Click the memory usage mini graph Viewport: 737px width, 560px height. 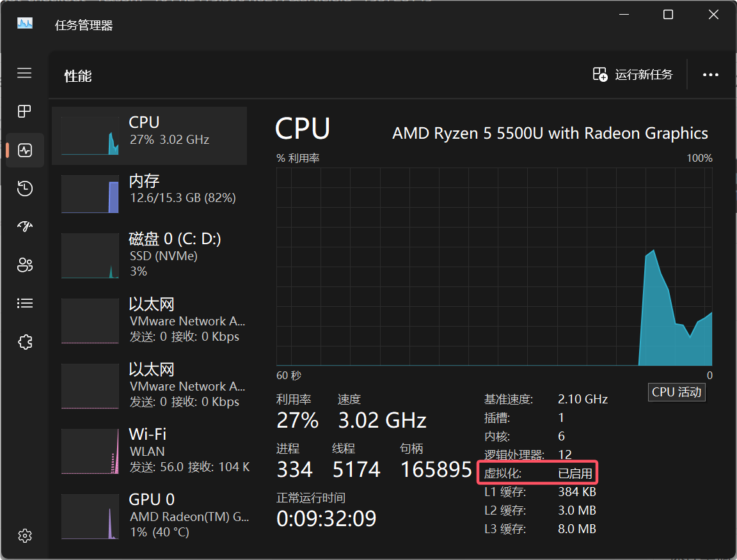pos(90,194)
